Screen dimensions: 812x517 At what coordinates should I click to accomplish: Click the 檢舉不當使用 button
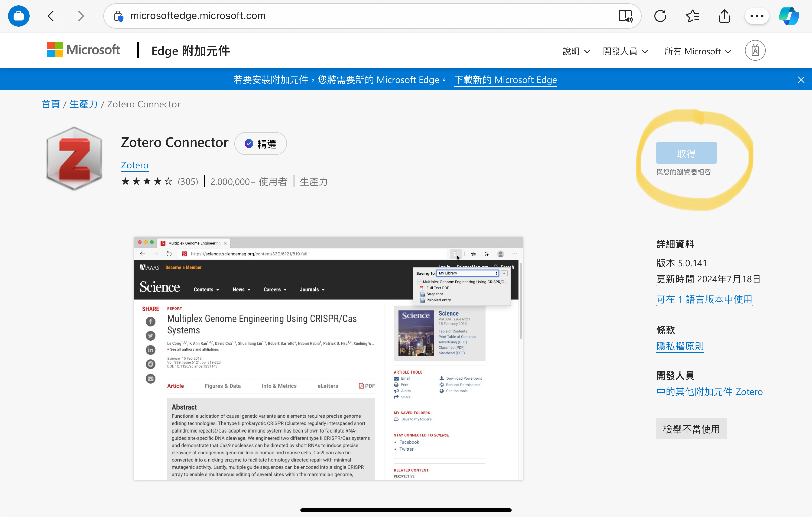(x=691, y=429)
